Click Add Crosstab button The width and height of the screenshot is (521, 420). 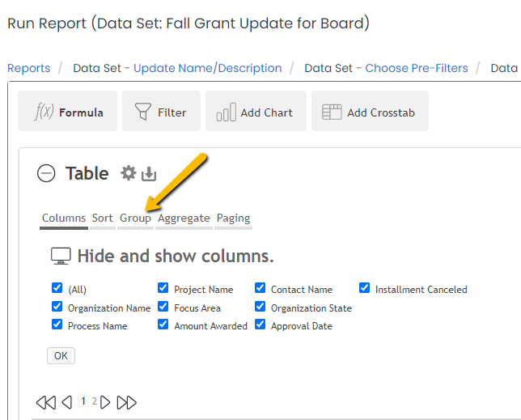pyautogui.click(x=370, y=111)
